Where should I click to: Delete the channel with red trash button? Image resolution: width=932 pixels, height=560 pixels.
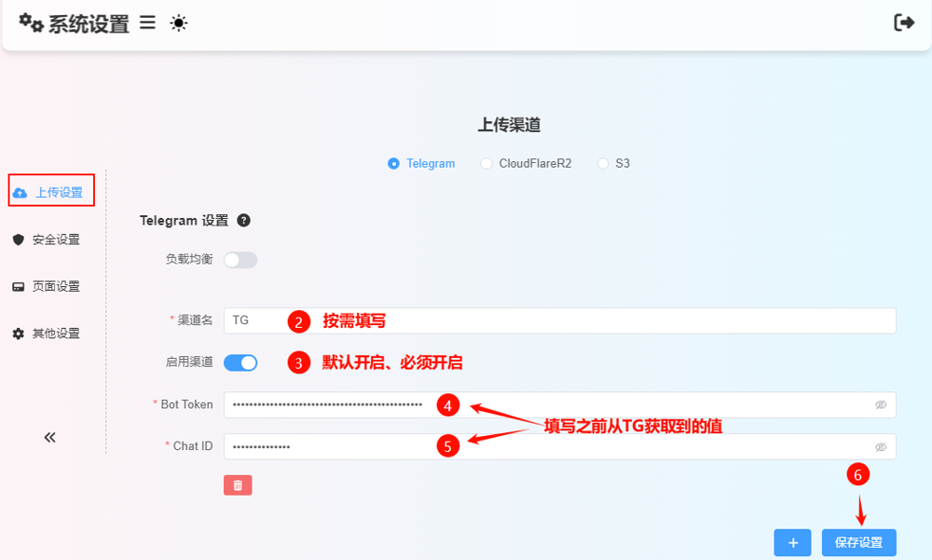tap(238, 485)
